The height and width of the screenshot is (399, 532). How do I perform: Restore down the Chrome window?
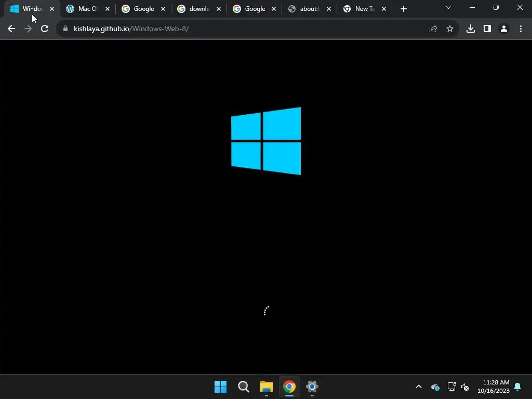496,7
